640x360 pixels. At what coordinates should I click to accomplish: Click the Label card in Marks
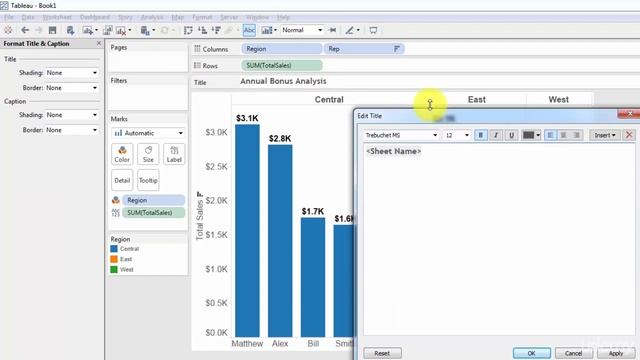[x=174, y=154]
